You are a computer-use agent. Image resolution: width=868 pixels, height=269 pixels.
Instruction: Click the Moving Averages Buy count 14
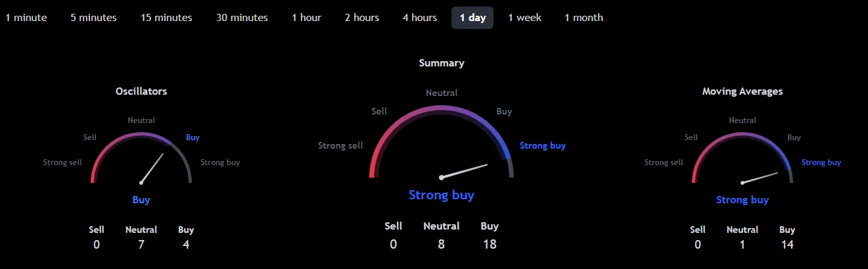pos(787,245)
